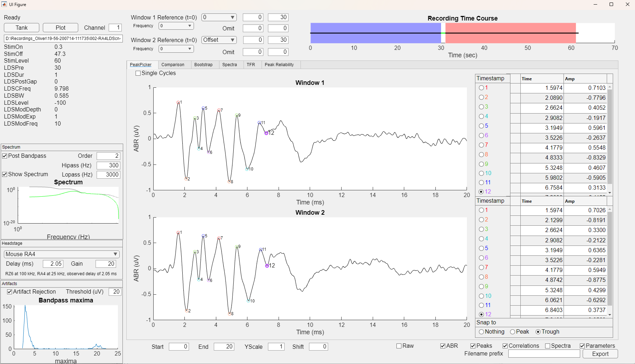Enable the Single Cycles option

[138, 73]
